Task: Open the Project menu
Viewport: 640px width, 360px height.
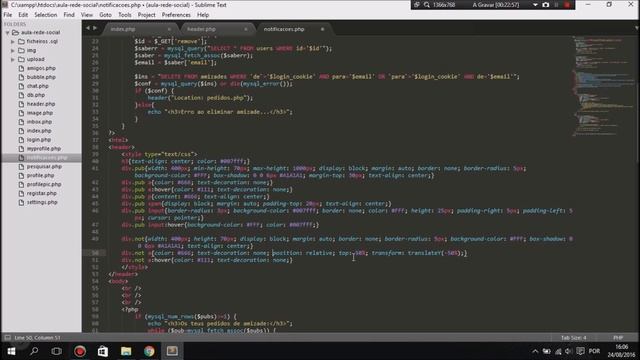Action: [x=147, y=15]
